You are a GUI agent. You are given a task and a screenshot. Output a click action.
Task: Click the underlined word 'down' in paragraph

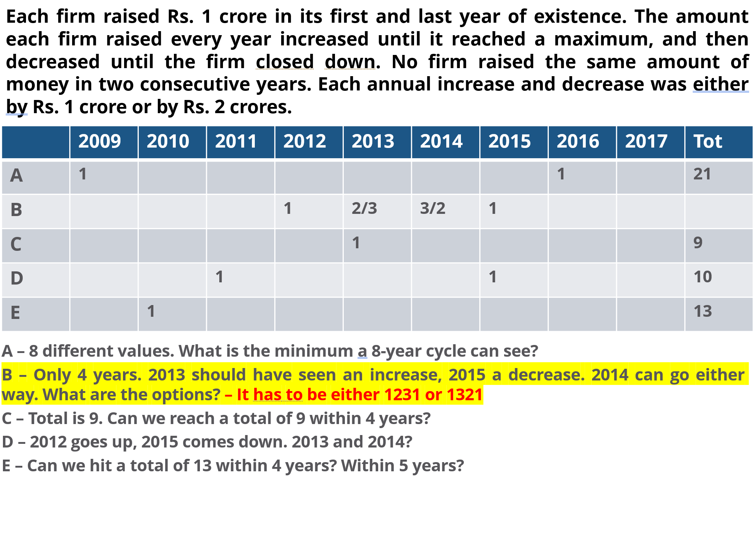(350, 62)
